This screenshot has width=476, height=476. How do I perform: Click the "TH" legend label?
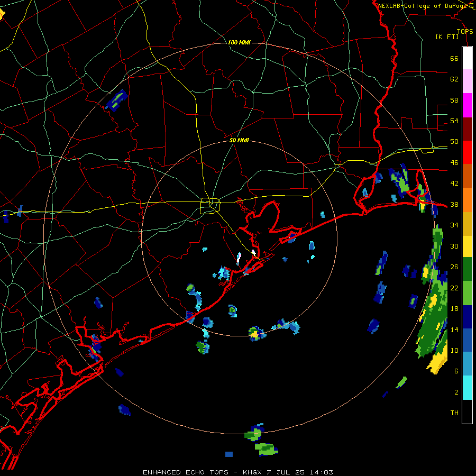454,413
